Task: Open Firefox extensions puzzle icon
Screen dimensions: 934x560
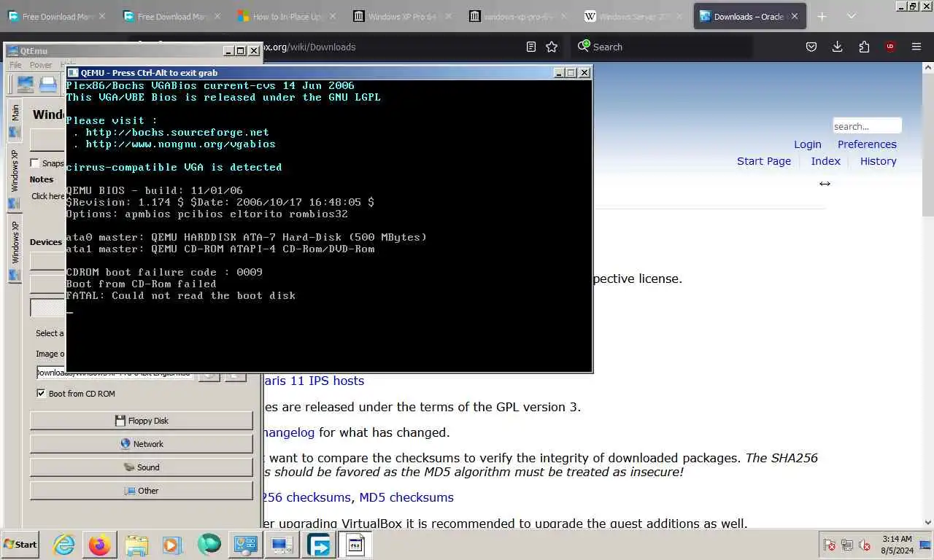Action: (x=864, y=47)
